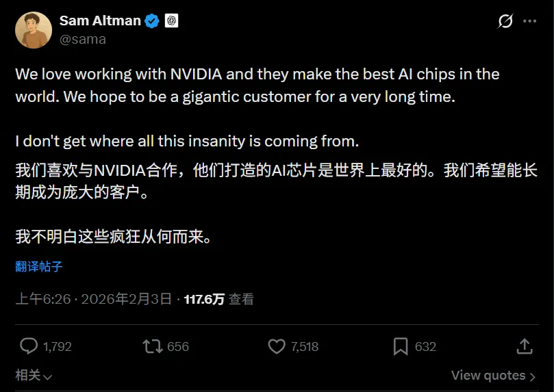Click the 翻译帖子 translate link
This screenshot has width=554, height=392.
[x=39, y=267]
